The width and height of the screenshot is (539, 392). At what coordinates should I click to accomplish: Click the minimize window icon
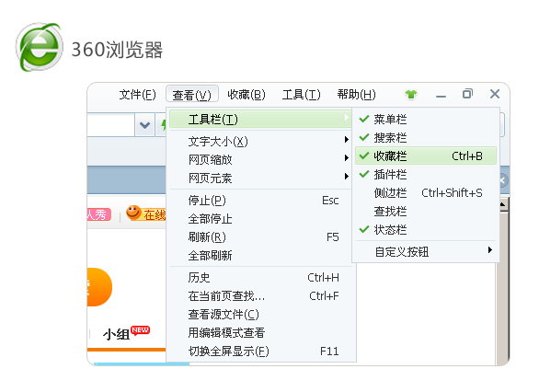coord(441,97)
